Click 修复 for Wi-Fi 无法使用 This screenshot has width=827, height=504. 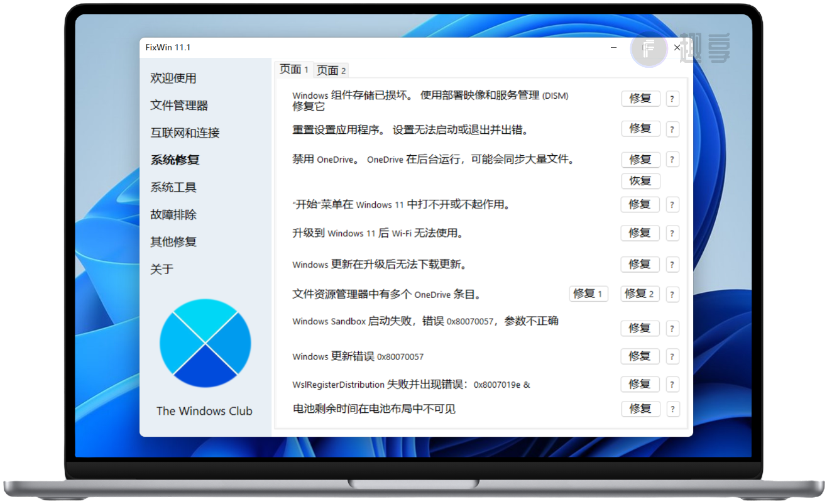(x=640, y=233)
